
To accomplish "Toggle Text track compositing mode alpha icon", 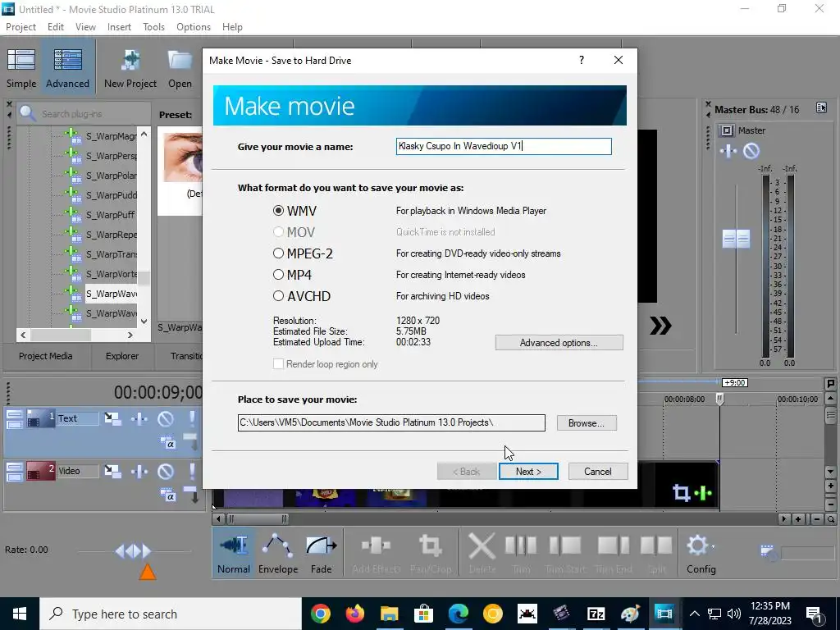I will (x=167, y=444).
